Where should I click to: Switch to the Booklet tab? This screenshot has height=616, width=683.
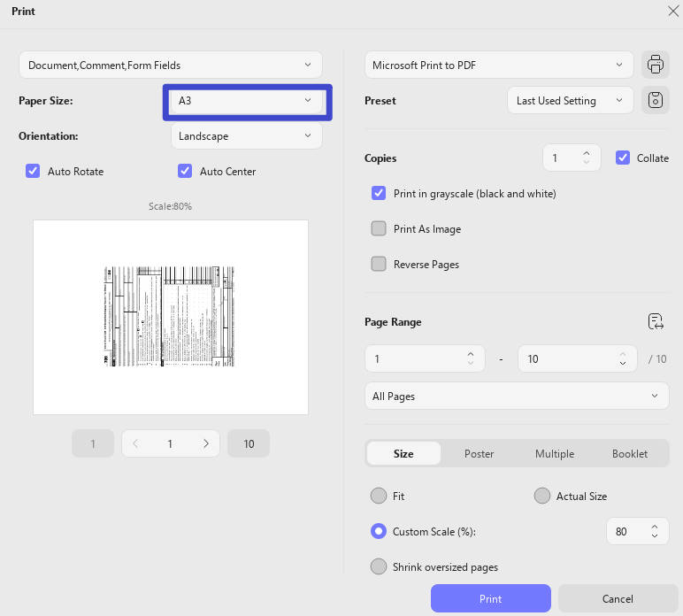(x=629, y=453)
